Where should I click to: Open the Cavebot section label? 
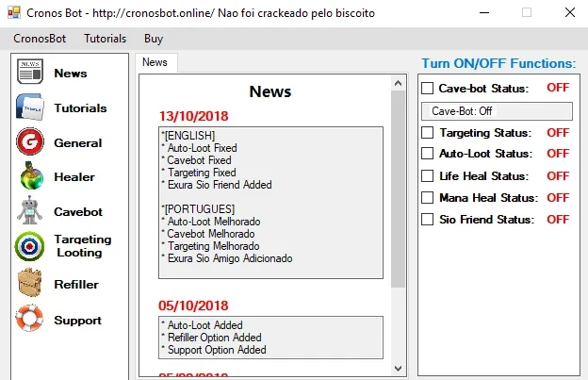coord(78,212)
